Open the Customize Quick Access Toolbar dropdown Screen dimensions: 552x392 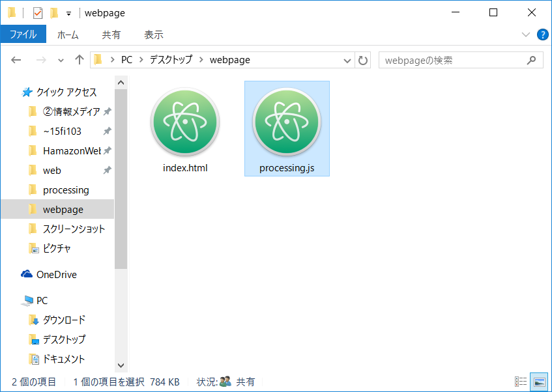[x=68, y=14]
